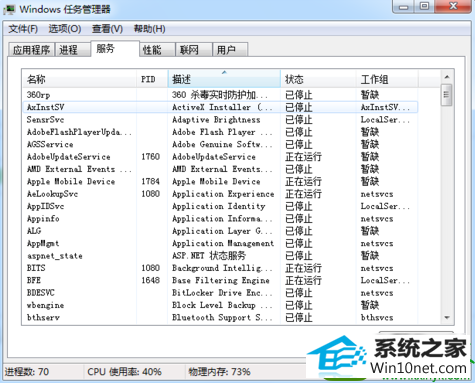The width and height of the screenshot is (475, 383).
Task: Sort by the PID column header
Action: pos(152,79)
